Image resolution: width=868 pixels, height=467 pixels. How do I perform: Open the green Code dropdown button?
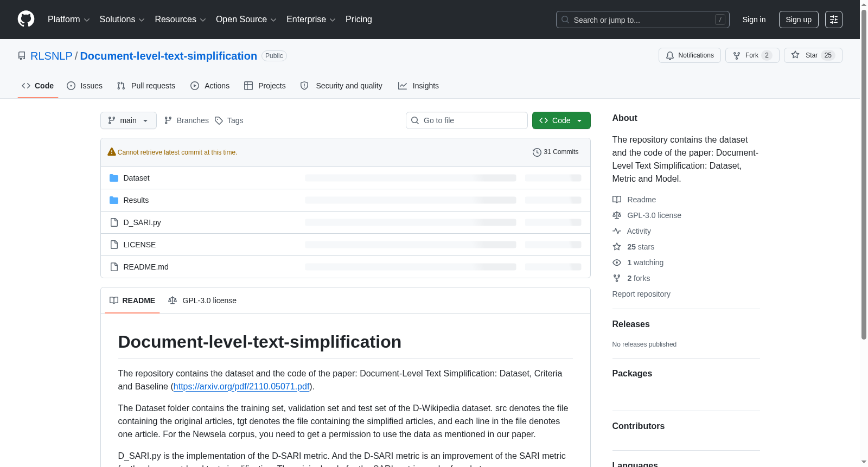pyautogui.click(x=561, y=120)
